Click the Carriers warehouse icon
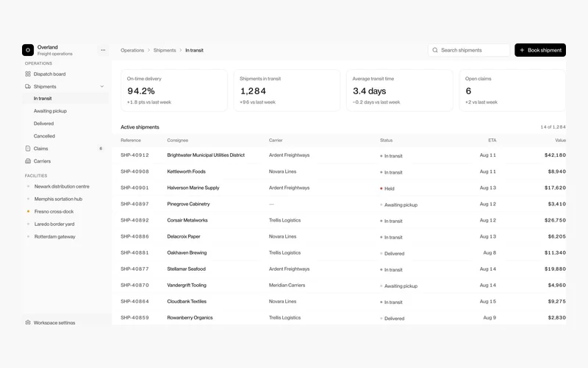This screenshot has width=588, height=368. point(28,161)
